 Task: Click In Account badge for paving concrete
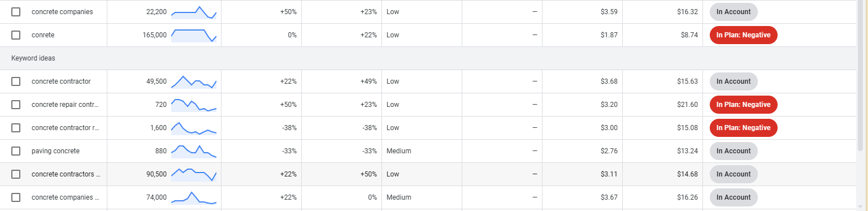click(734, 151)
